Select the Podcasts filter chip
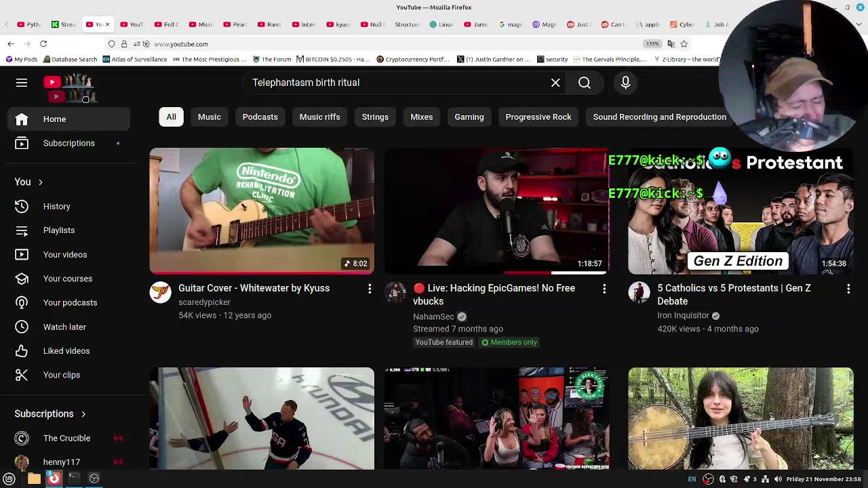Screen dimensions: 868x488 (x=260, y=117)
